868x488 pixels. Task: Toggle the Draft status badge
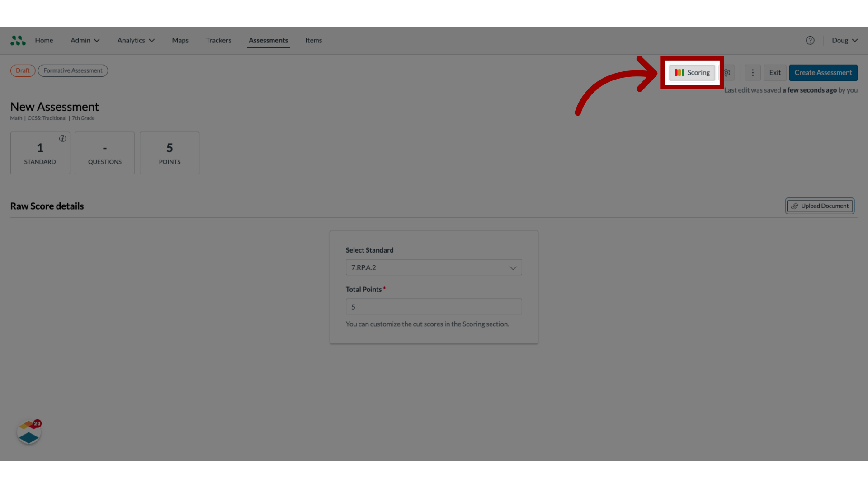pos(23,70)
